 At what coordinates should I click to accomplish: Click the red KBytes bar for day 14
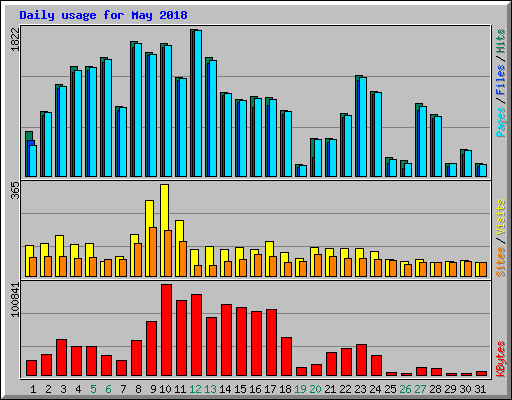(226, 340)
